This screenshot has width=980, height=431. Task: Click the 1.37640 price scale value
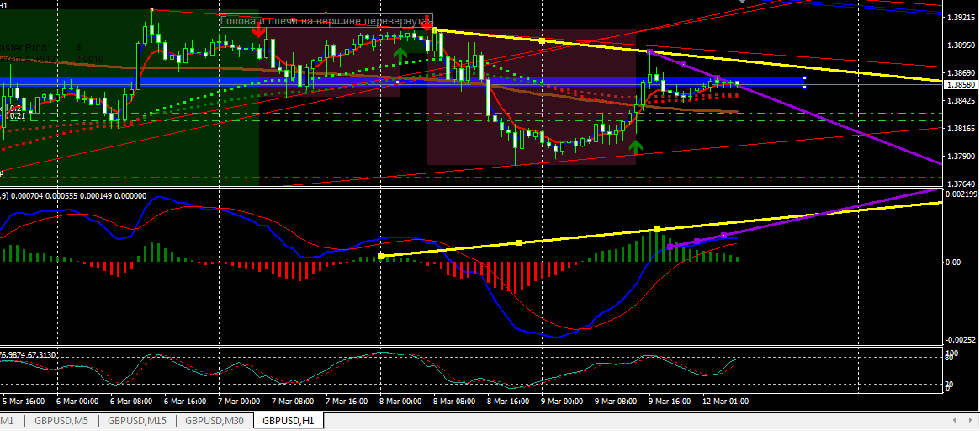(x=961, y=184)
